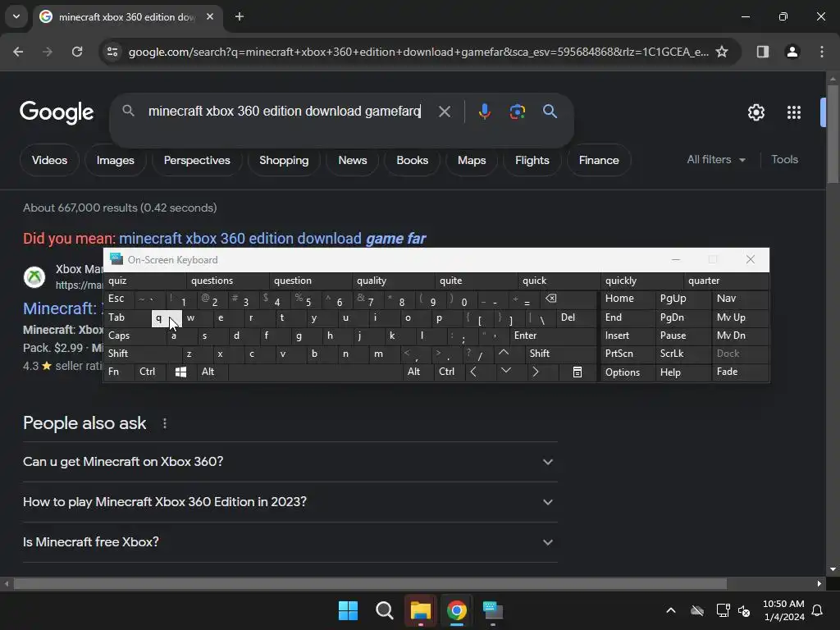Toggle Fn key on On-Screen Keyboard
Viewport: 840px width, 630px height.
119,372
